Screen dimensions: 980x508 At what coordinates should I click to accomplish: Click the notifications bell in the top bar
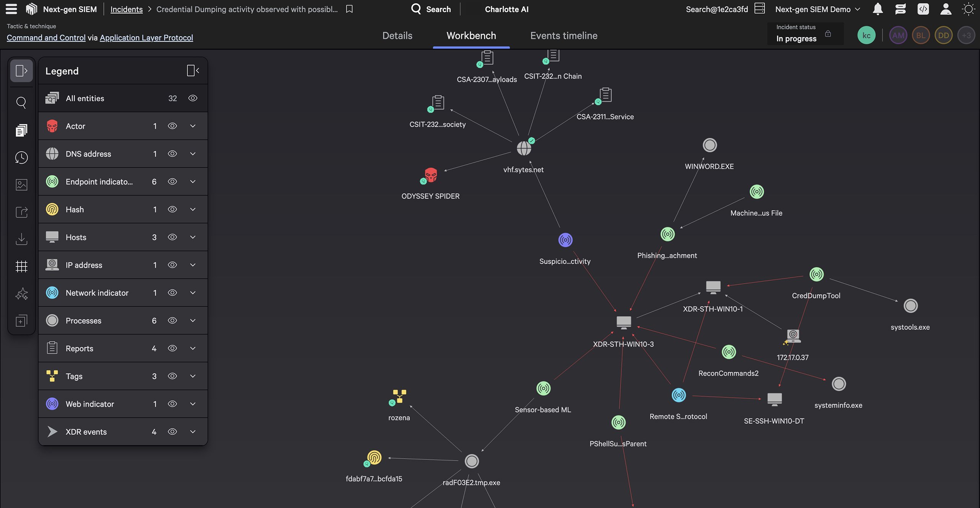pos(877,9)
